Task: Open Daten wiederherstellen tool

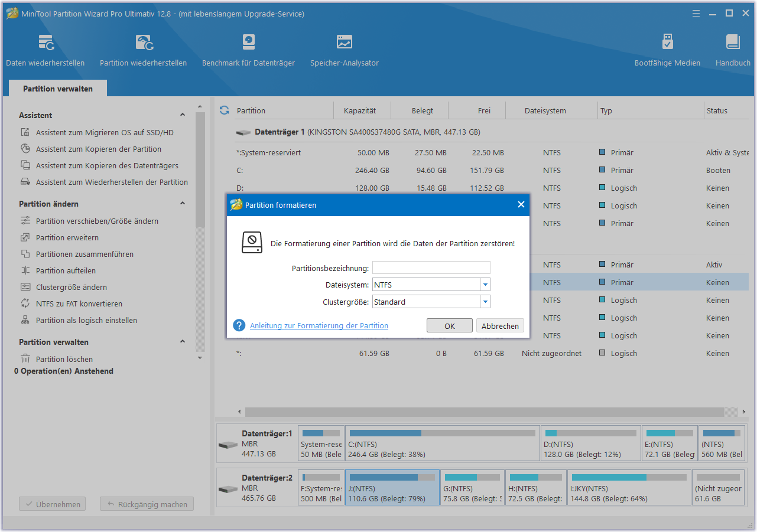Action: 46,51
